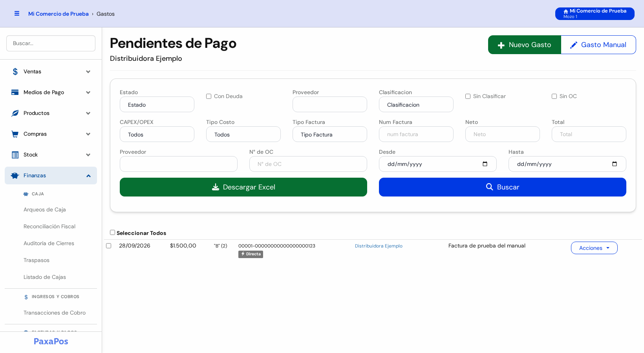
Task: Open Traspasos menu item
Action: [37, 260]
